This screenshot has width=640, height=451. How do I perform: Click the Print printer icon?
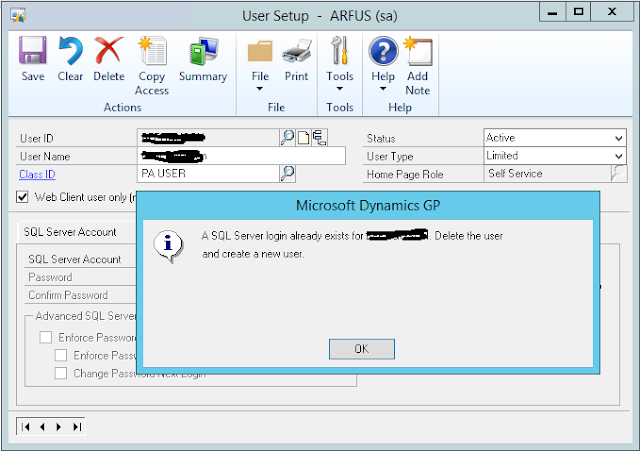[x=297, y=51]
